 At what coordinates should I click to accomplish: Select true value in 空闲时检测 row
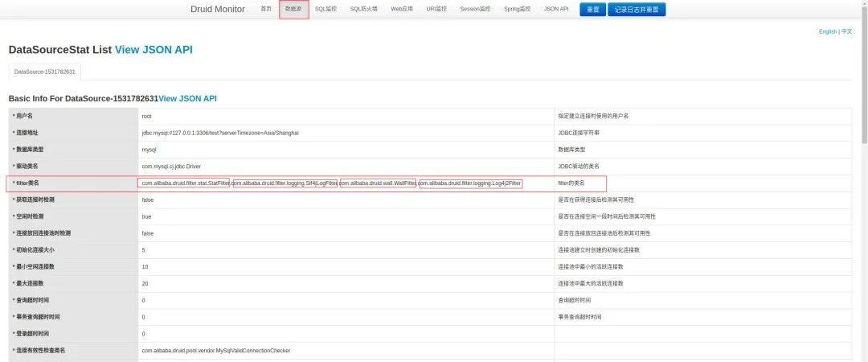pyautogui.click(x=147, y=216)
